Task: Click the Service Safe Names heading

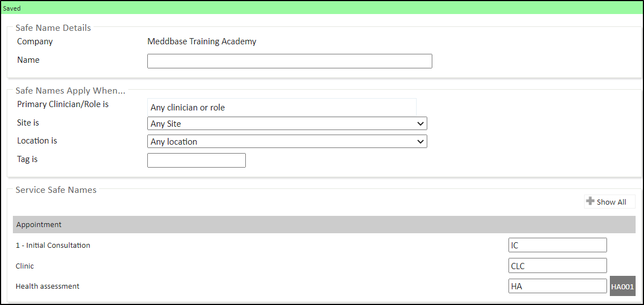Action: 56,190
